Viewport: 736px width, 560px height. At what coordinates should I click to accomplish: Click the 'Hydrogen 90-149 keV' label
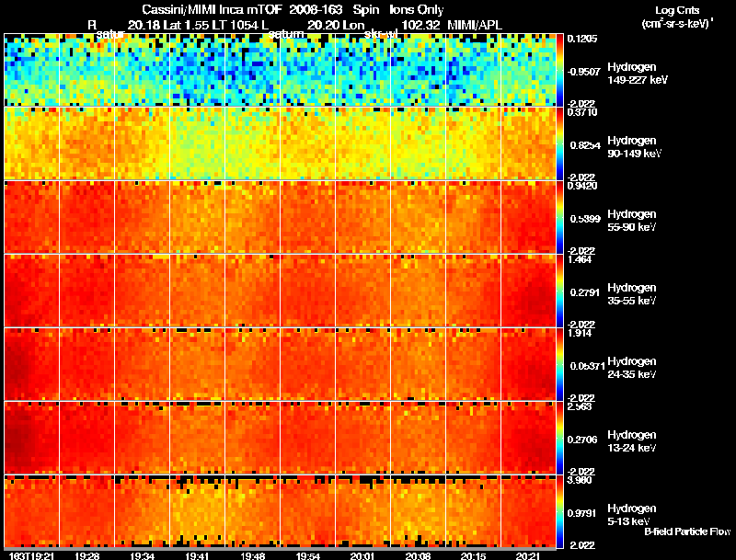pyautogui.click(x=634, y=147)
